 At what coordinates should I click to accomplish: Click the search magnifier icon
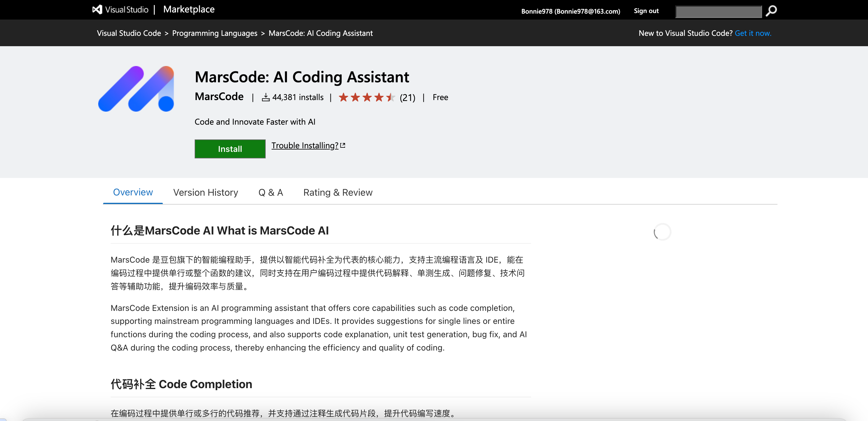771,11
